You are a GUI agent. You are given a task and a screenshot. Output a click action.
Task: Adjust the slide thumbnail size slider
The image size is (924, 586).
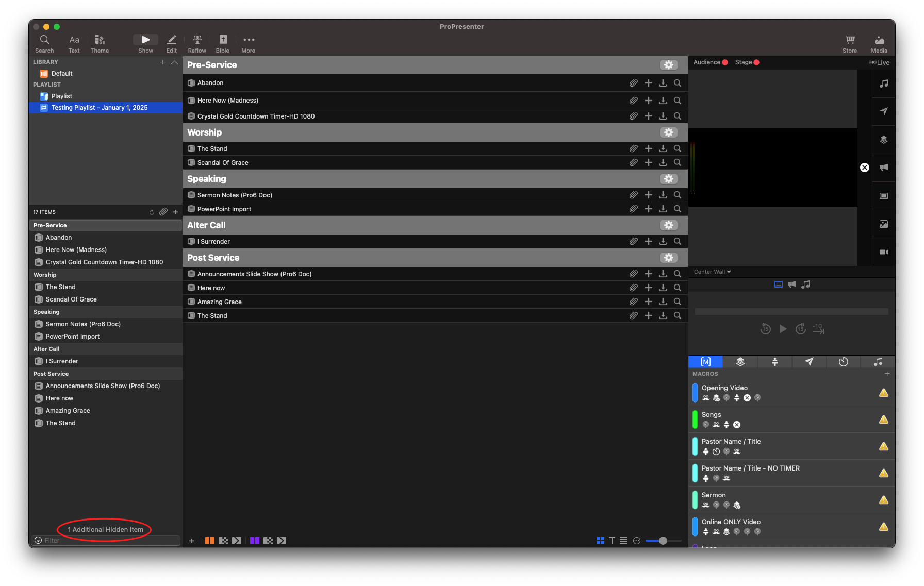[663, 541]
